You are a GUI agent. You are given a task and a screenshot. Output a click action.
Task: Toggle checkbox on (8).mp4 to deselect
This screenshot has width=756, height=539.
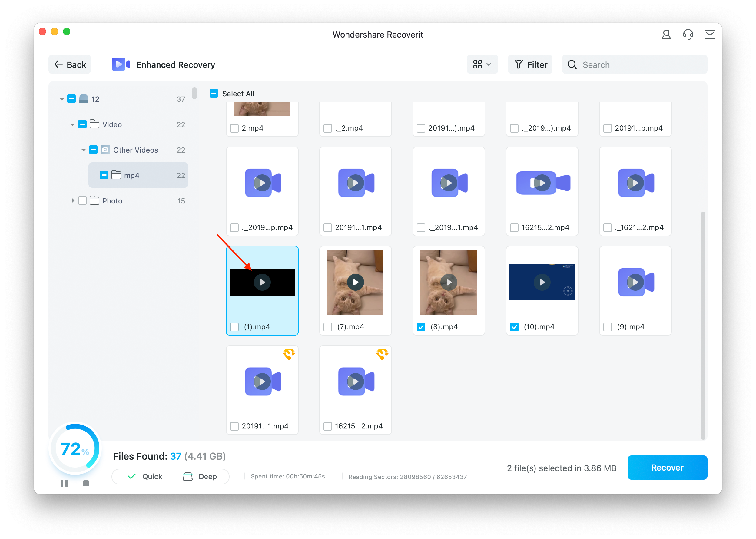[420, 327]
